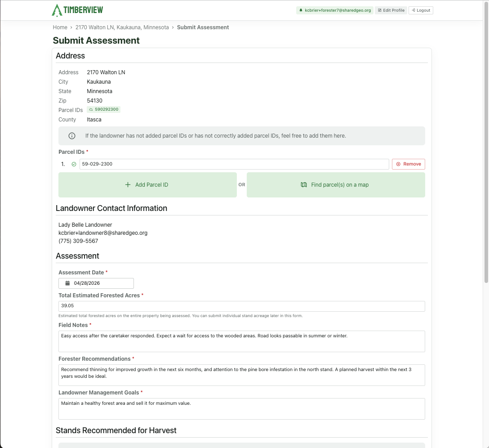
Task: Click the logout arrow icon
Action: coord(413,10)
